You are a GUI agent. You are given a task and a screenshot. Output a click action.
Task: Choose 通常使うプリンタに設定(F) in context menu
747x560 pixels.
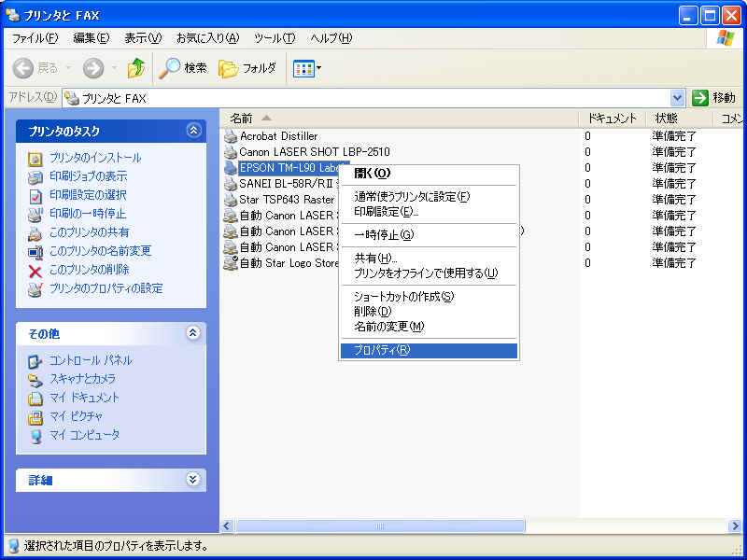point(429,197)
